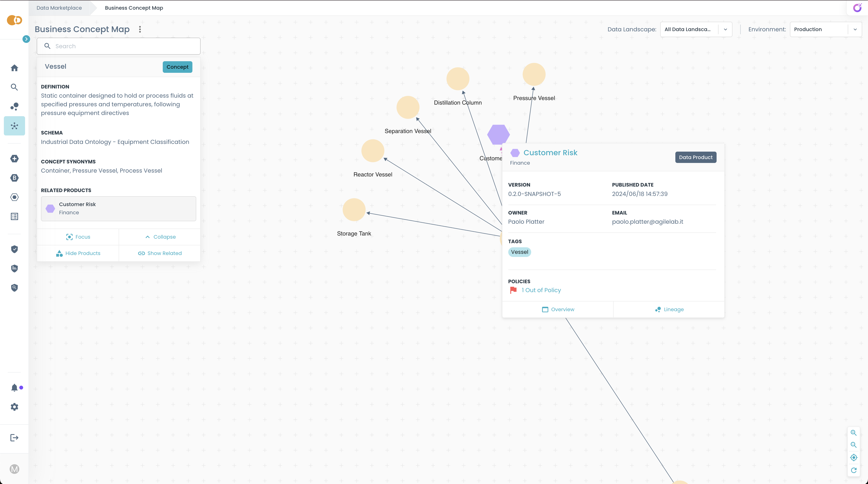Hide Products in the Vessel panel
Screen dimensions: 868x484
click(78, 253)
